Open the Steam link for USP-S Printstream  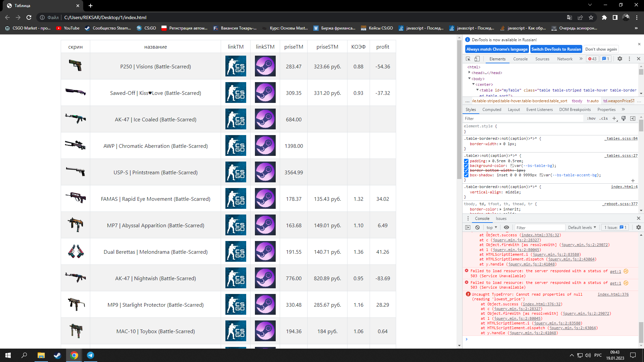[x=265, y=172]
